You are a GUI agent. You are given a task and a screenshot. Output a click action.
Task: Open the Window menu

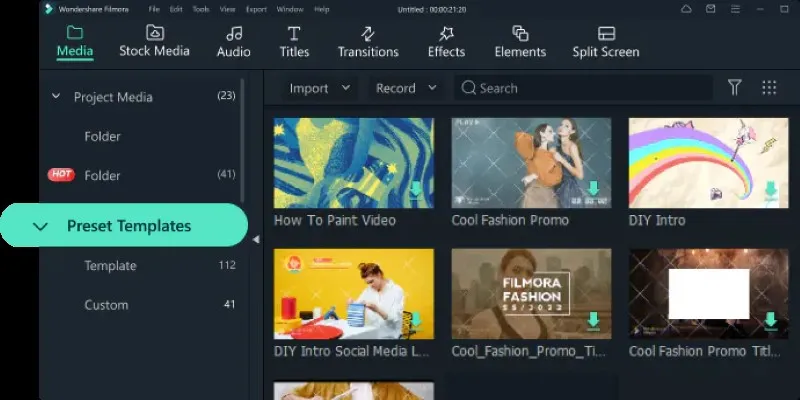tap(289, 9)
